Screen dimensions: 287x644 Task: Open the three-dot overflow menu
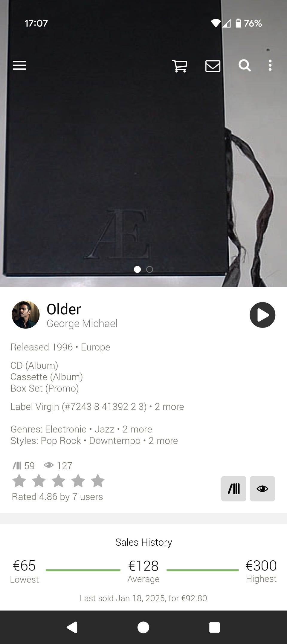pyautogui.click(x=270, y=65)
